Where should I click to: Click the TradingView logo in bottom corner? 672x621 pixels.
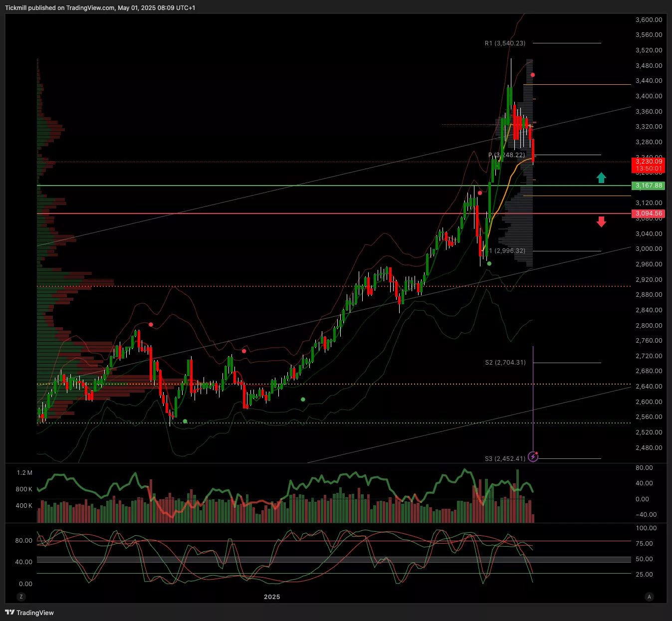[x=29, y=613]
